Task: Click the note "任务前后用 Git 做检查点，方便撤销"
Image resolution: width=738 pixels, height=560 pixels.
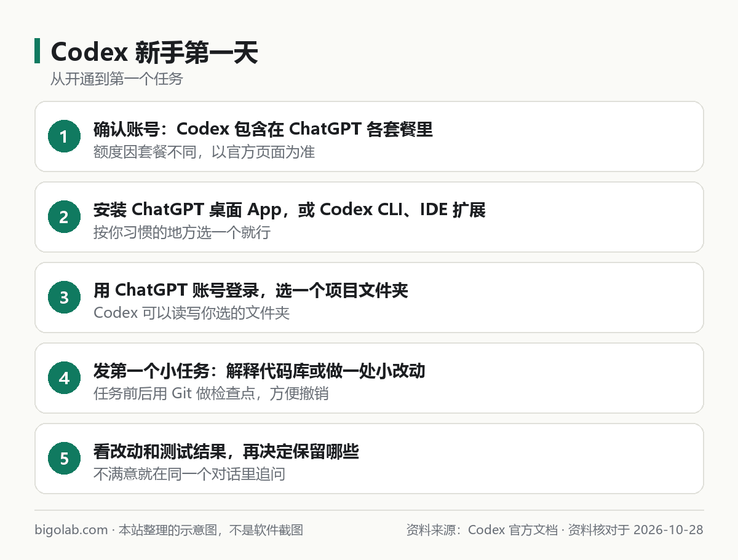Action: (211, 393)
